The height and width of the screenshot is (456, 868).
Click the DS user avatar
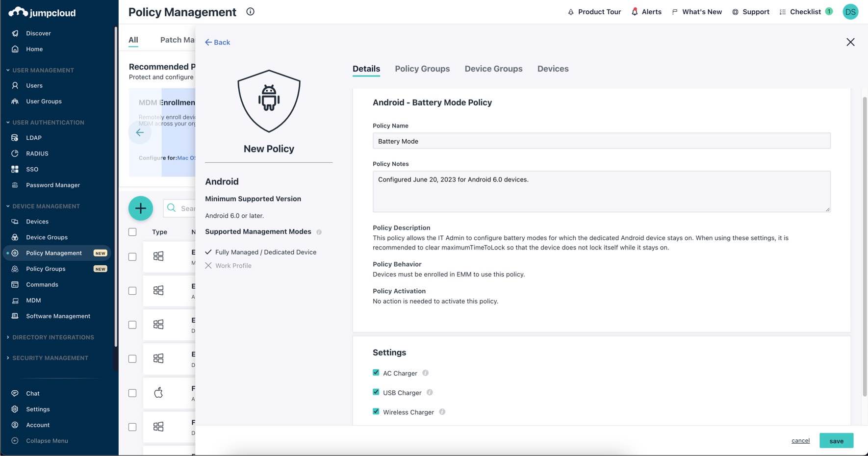coord(850,12)
